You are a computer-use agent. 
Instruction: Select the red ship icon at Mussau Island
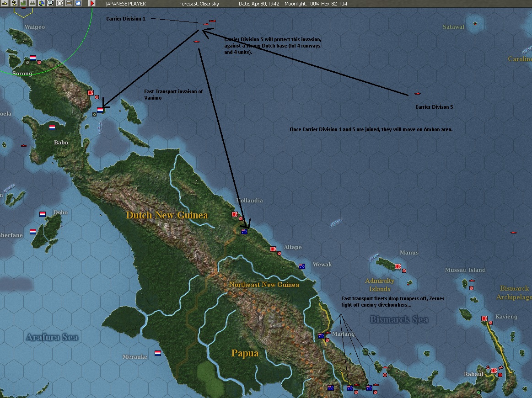[472, 281]
